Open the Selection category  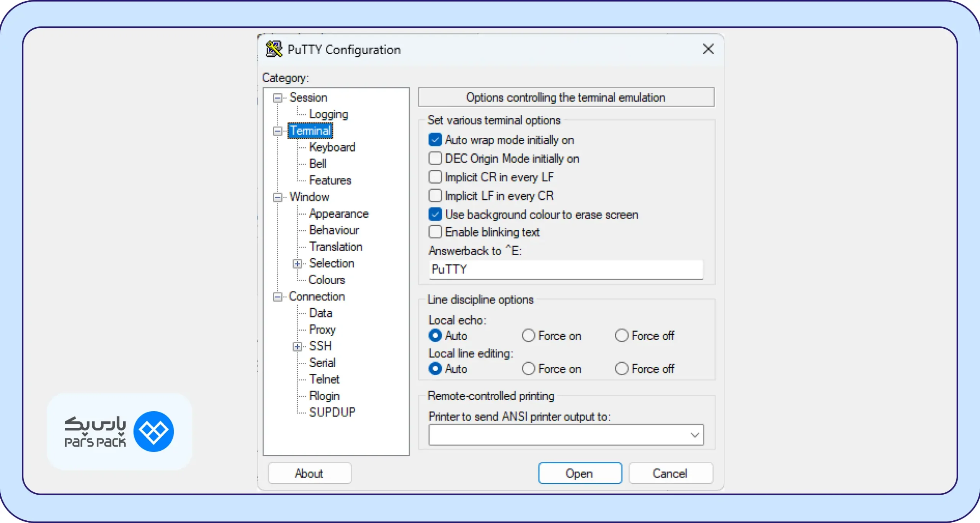pos(332,263)
